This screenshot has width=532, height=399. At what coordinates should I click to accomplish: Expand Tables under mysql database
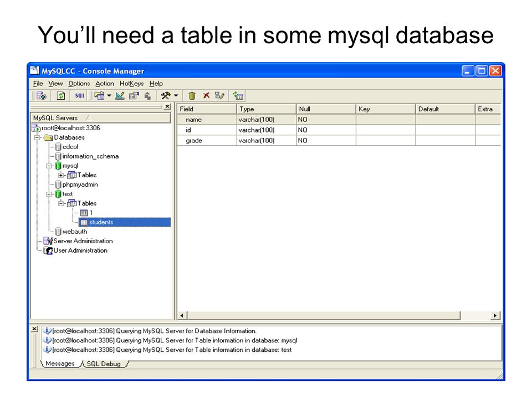point(61,175)
